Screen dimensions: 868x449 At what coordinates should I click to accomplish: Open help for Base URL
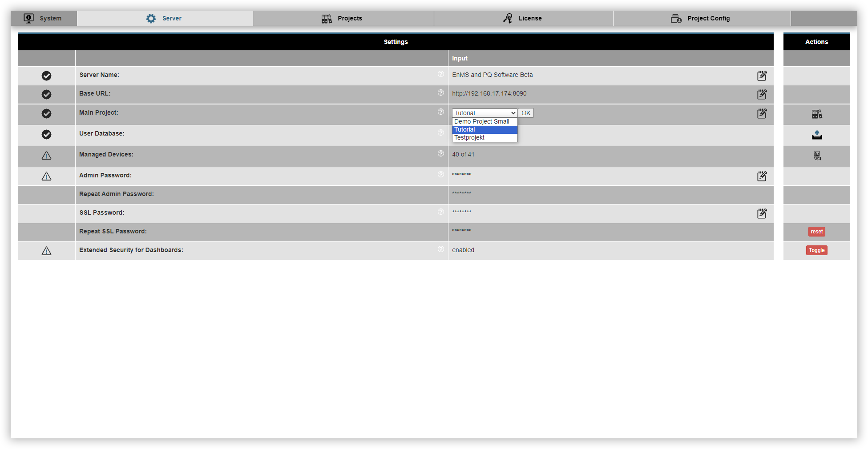click(441, 92)
